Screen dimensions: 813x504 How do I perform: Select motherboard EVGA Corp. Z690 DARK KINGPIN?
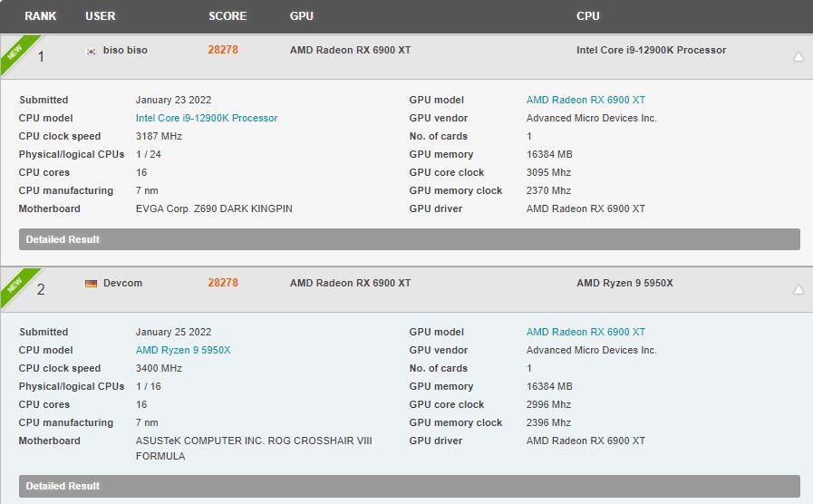(214, 209)
